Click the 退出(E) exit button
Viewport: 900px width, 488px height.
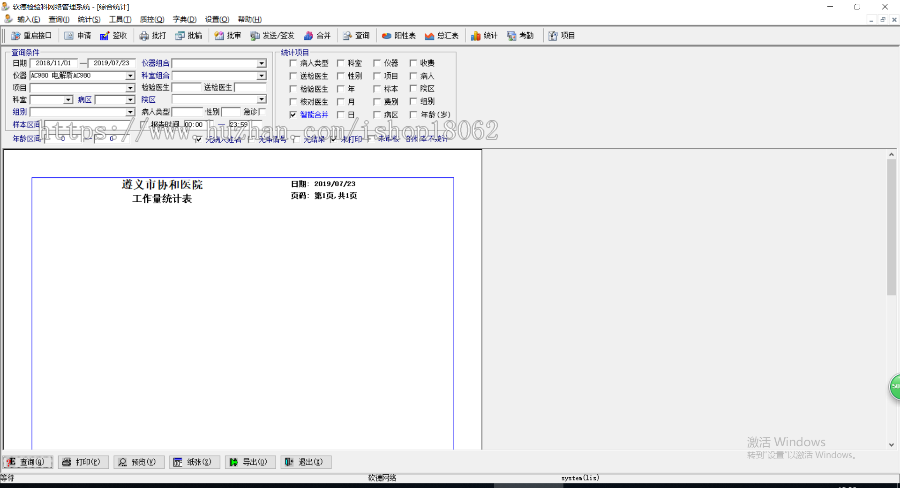[x=305, y=462]
